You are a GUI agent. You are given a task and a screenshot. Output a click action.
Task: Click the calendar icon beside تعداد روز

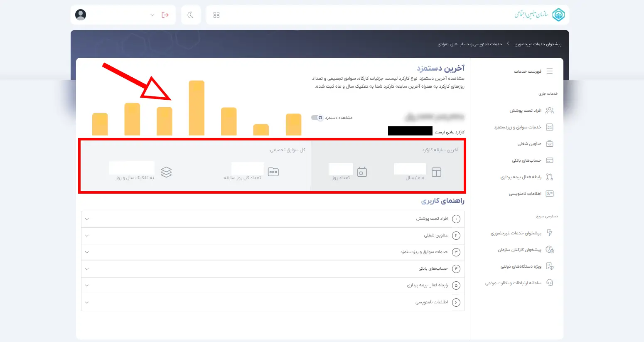click(362, 172)
